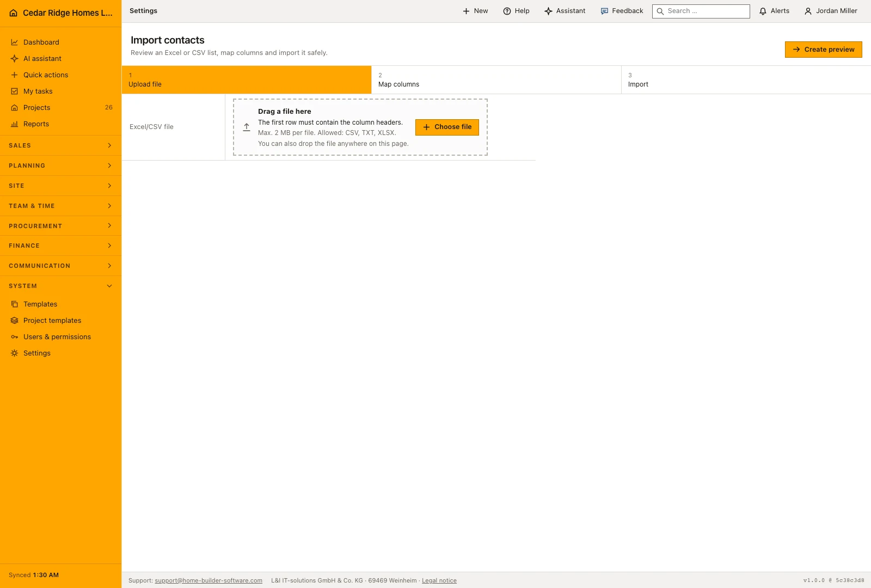The image size is (871, 588).
Task: Expand the FINANCE section
Action: pyautogui.click(x=60, y=246)
